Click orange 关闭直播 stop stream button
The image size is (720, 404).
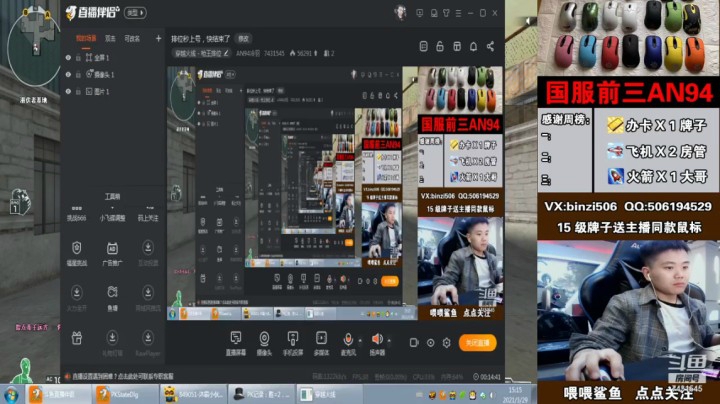click(478, 342)
